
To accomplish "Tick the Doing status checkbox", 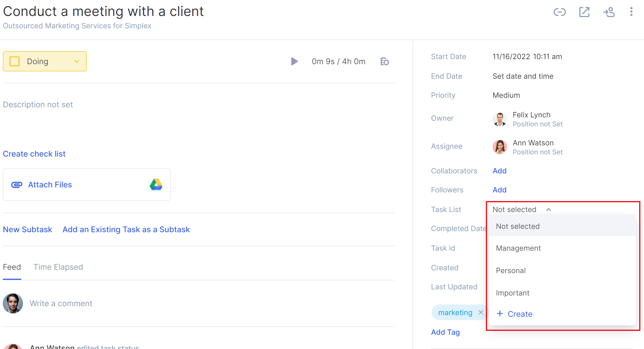I will click(x=15, y=61).
